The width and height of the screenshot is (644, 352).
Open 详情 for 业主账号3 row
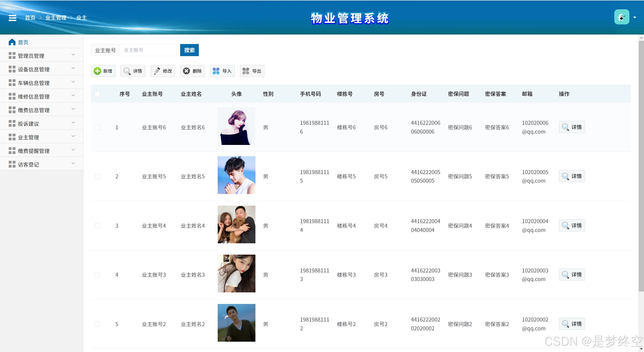(x=572, y=275)
